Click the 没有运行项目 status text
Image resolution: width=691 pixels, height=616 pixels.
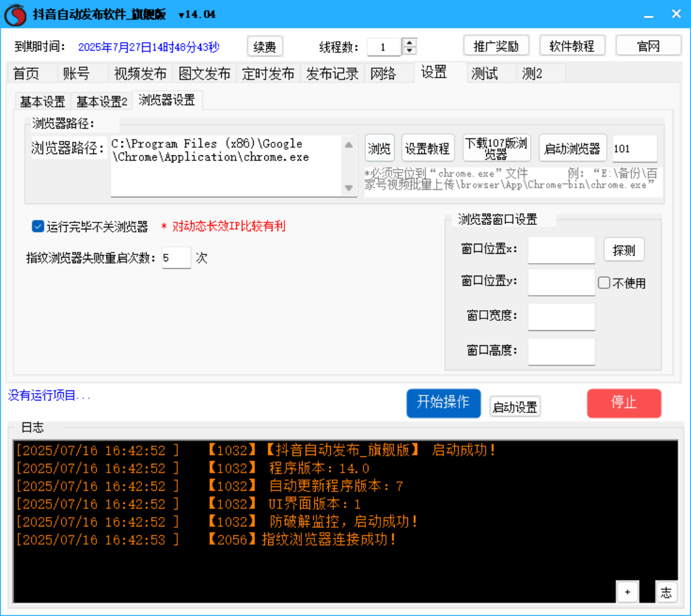(x=49, y=395)
